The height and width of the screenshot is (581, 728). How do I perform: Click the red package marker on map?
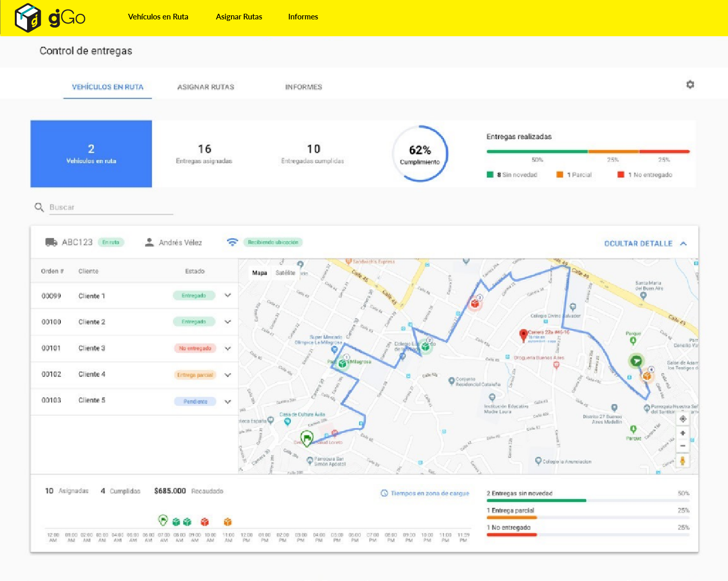[x=475, y=304]
